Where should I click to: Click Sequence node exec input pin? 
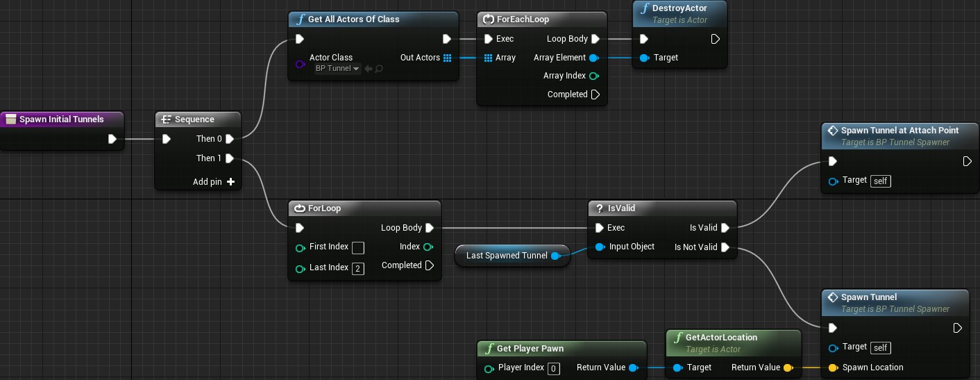click(166, 139)
